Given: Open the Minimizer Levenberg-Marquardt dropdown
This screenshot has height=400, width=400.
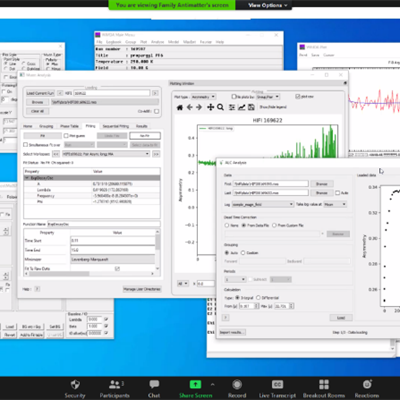Looking at the screenshot, I should click(113, 259).
